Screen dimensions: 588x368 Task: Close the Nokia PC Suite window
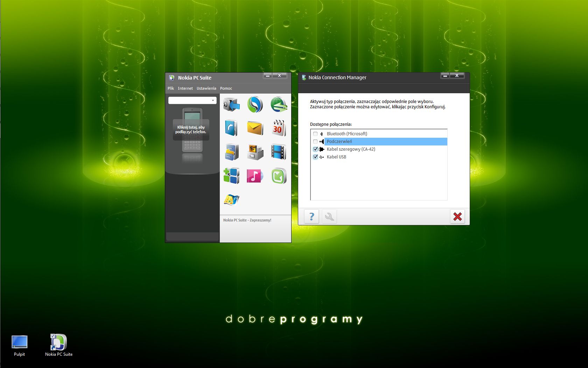pos(280,75)
